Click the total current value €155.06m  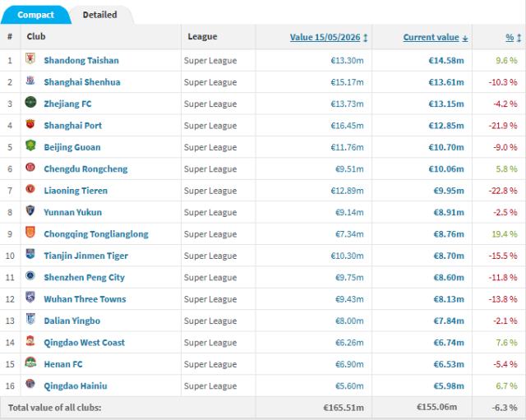[x=436, y=407]
